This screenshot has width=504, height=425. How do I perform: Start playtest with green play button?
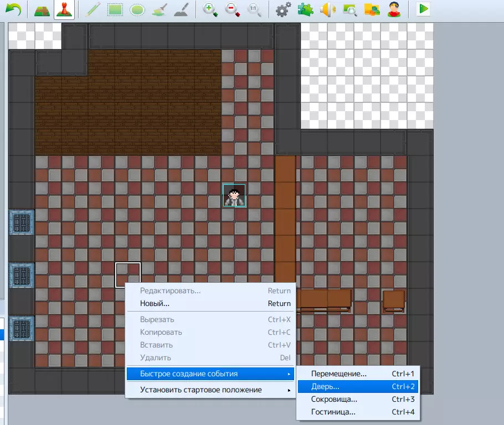(424, 9)
